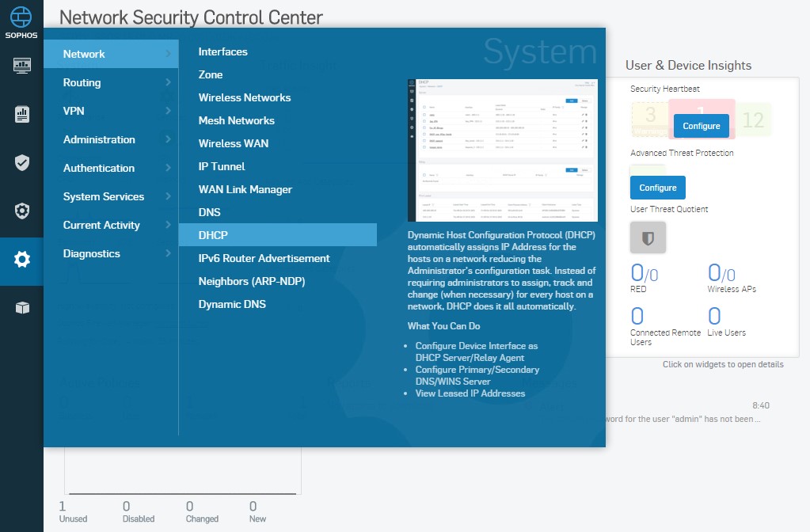This screenshot has height=532, width=810.
Task: Expand the Diagnostics submenu chevron
Action: click(168, 253)
